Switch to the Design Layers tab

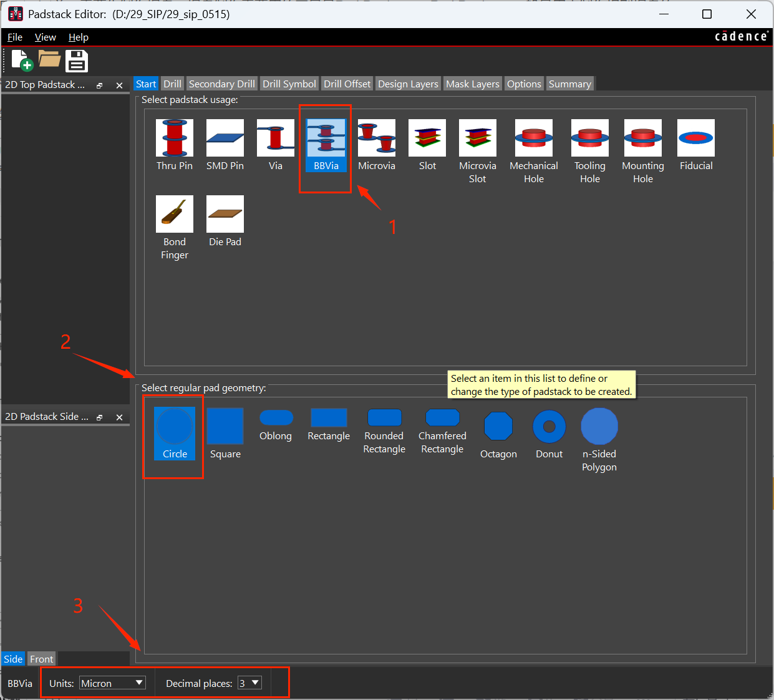pyautogui.click(x=409, y=84)
